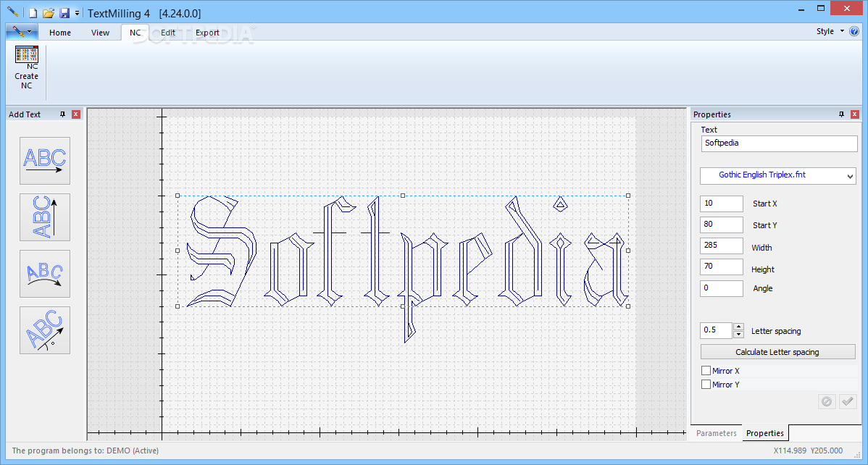868x465 pixels.
Task: Click the bottom-middle selection handle
Action: [x=403, y=306]
